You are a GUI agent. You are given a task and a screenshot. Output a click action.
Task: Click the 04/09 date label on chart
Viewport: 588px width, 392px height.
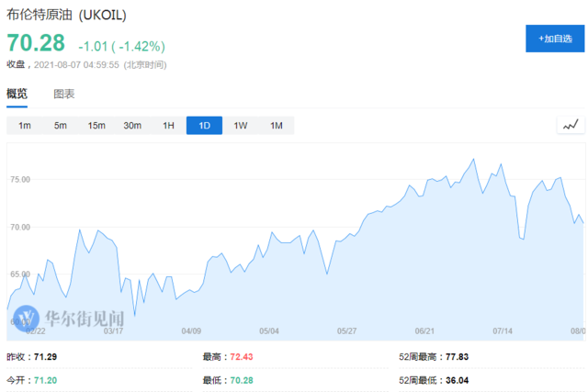(191, 331)
